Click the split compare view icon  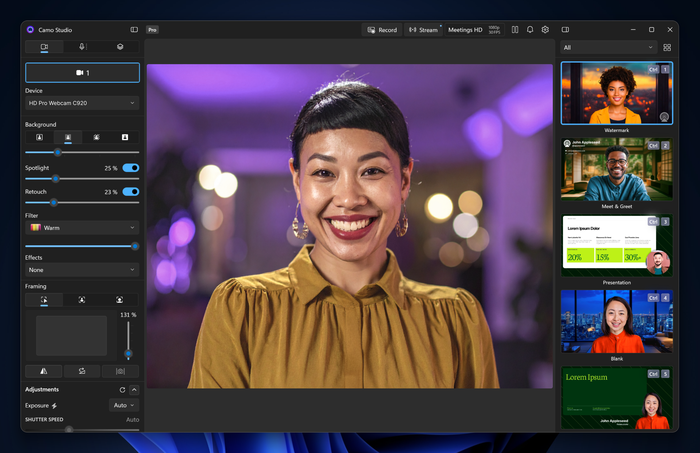[x=515, y=30]
